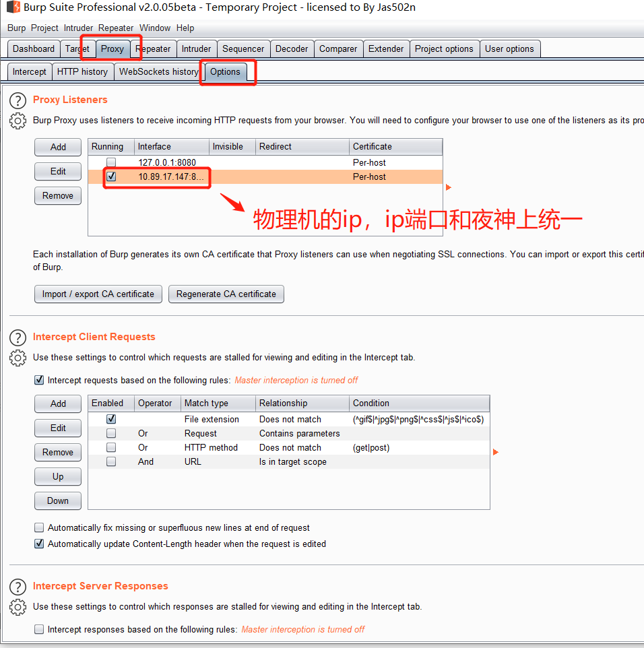The image size is (644, 648).
Task: Move intercept rule Up
Action: (x=58, y=476)
